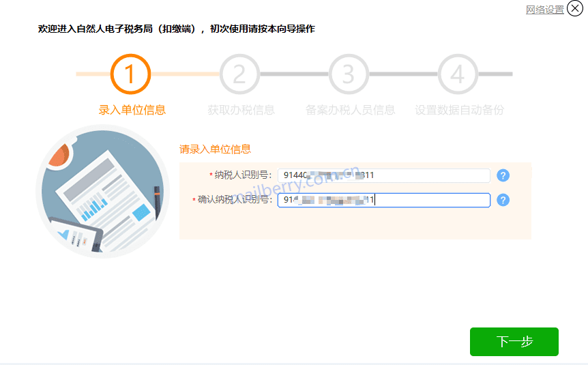Click the 获取办税信息 step label
This screenshot has height=365, width=588.
point(241,110)
